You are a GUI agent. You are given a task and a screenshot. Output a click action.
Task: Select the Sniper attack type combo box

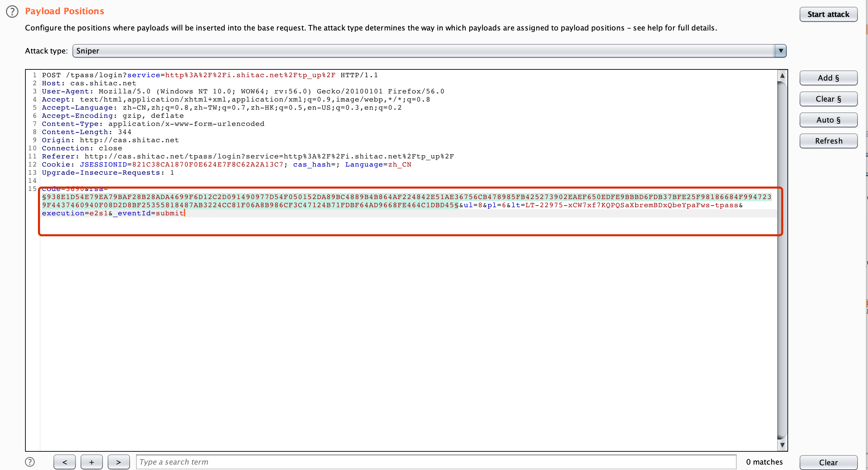click(x=423, y=51)
